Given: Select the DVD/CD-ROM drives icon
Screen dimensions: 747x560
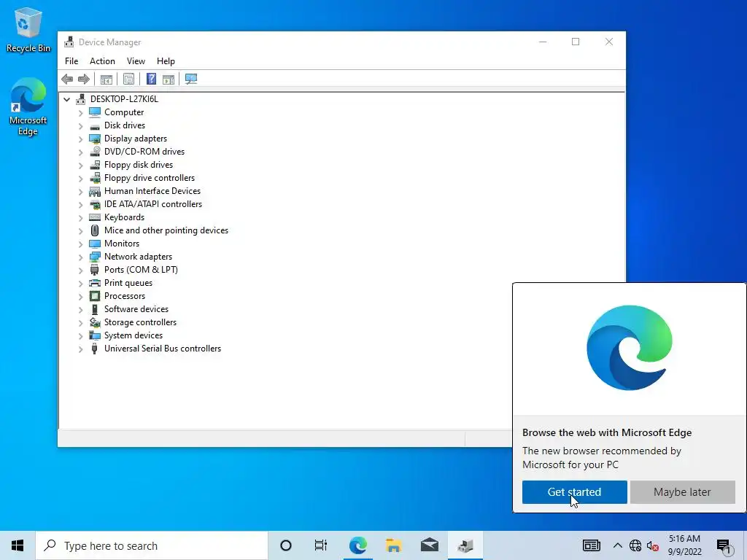Looking at the screenshot, I should pyautogui.click(x=95, y=152).
